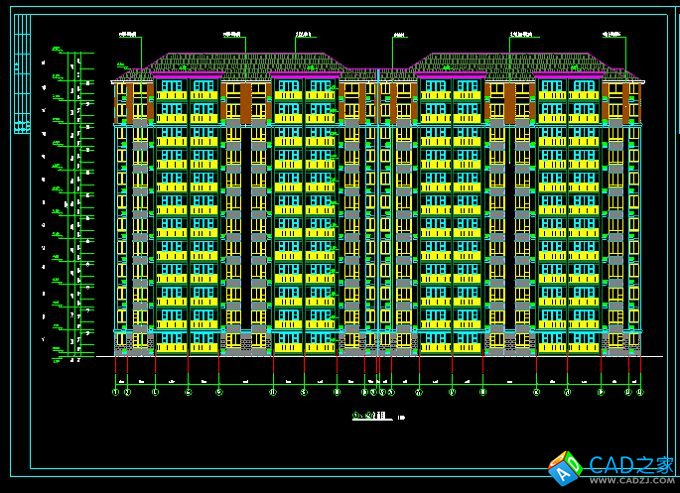Pick the last magenta roof canopy at right
680x493 pixels.
click(x=569, y=74)
